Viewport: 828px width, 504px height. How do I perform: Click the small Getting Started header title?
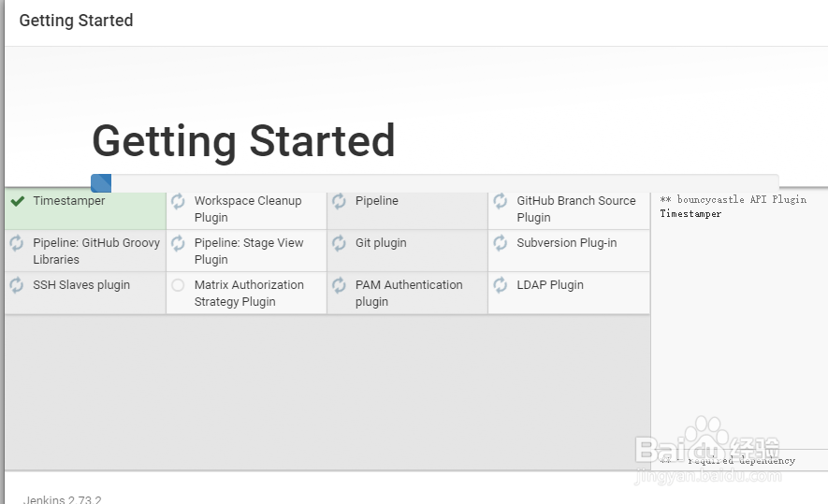[76, 21]
